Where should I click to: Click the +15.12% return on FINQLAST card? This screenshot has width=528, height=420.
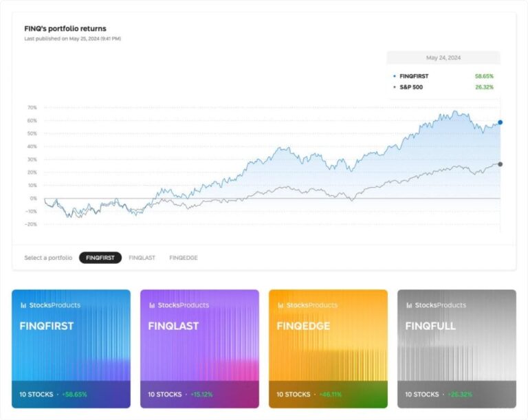coord(203,395)
